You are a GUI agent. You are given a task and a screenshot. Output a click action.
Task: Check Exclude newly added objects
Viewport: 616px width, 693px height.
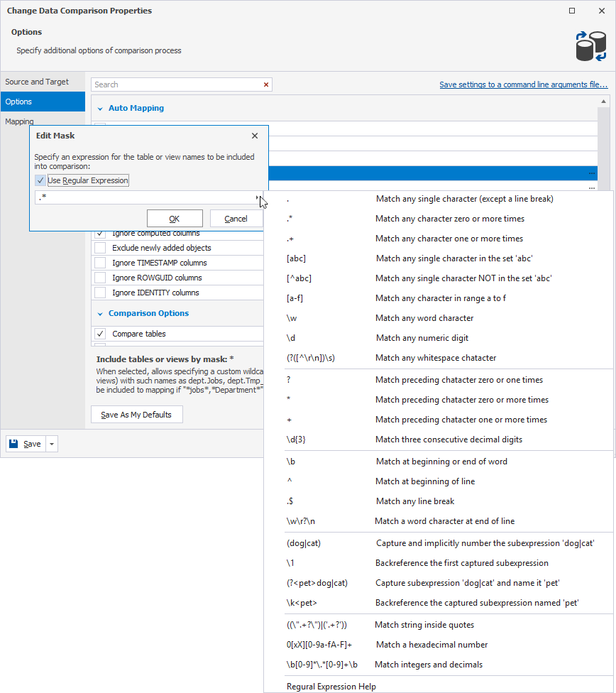point(99,249)
